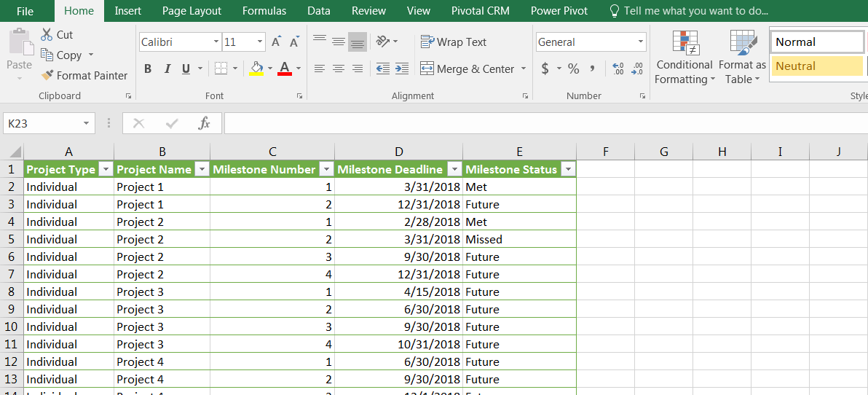Click the Copy icon
Image resolution: width=868 pixels, height=395 pixels.
point(47,55)
